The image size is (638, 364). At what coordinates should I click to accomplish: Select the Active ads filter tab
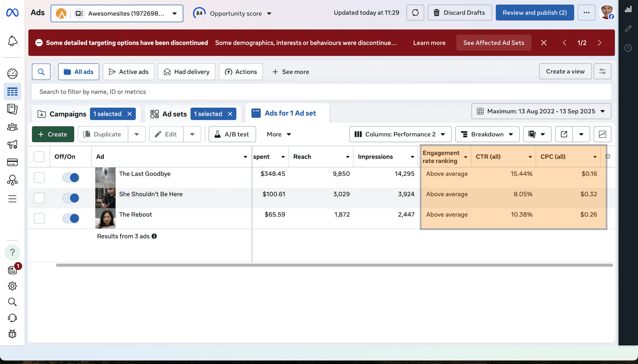pos(128,72)
